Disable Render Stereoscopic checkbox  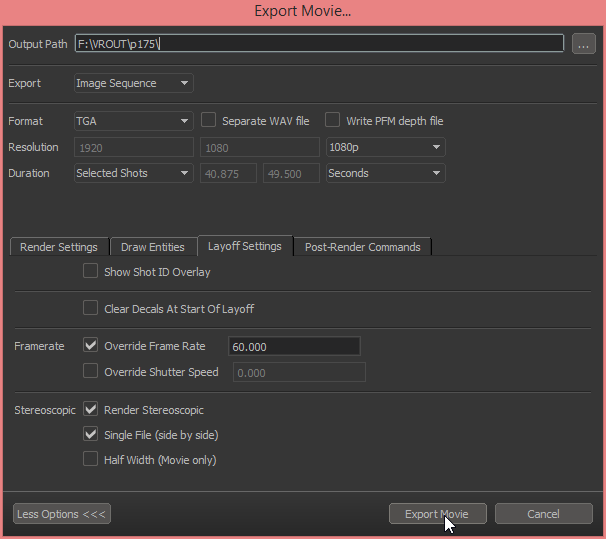[x=91, y=409]
